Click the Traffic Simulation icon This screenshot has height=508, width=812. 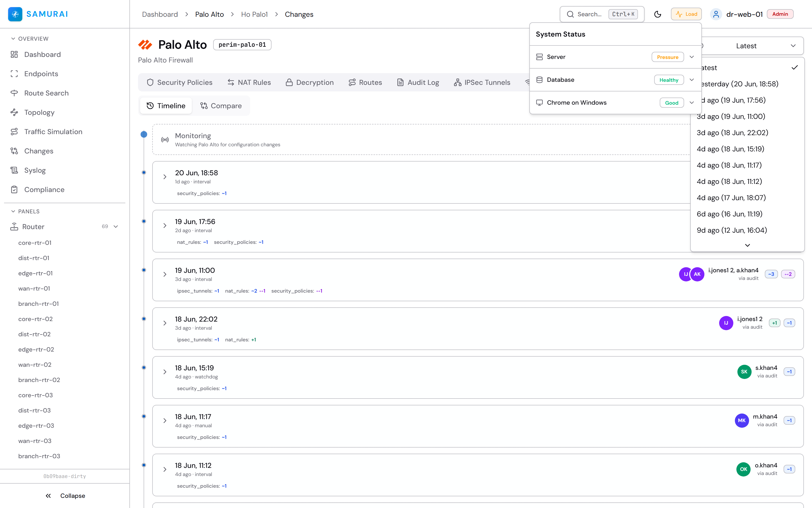point(14,132)
